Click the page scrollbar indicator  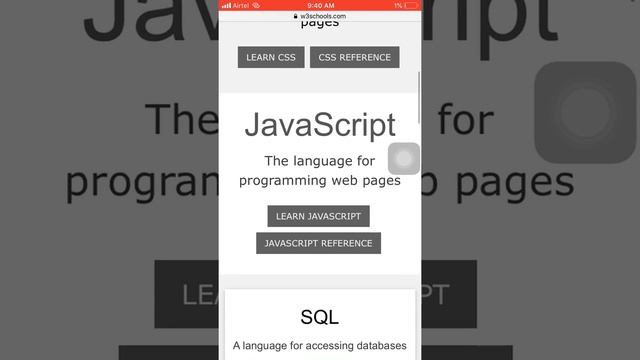(419, 97)
